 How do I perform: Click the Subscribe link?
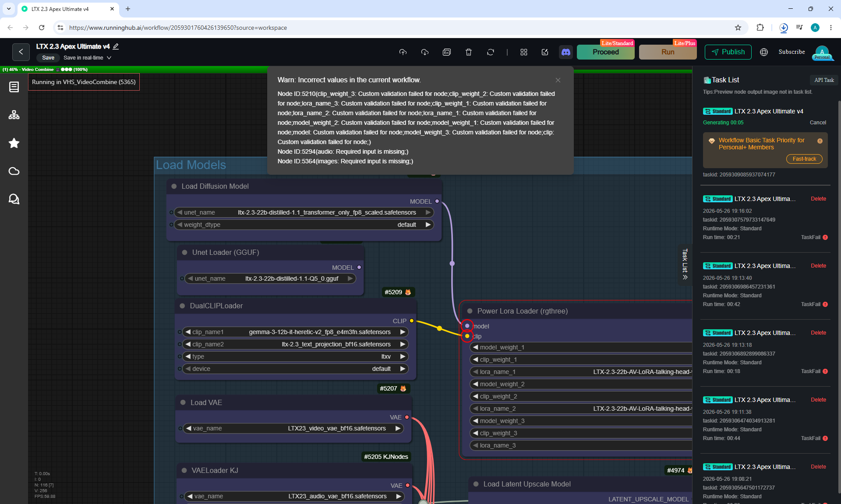pyautogui.click(x=792, y=52)
